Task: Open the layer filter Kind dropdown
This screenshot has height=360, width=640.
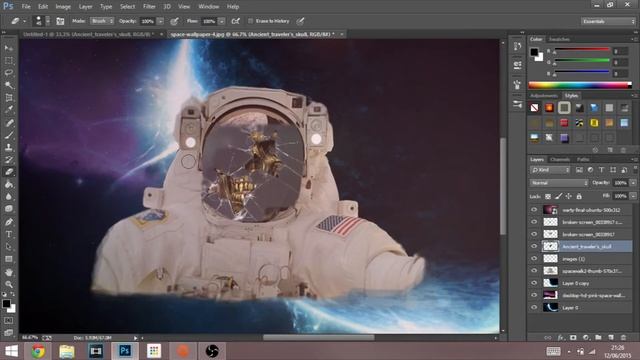Action: click(x=550, y=170)
